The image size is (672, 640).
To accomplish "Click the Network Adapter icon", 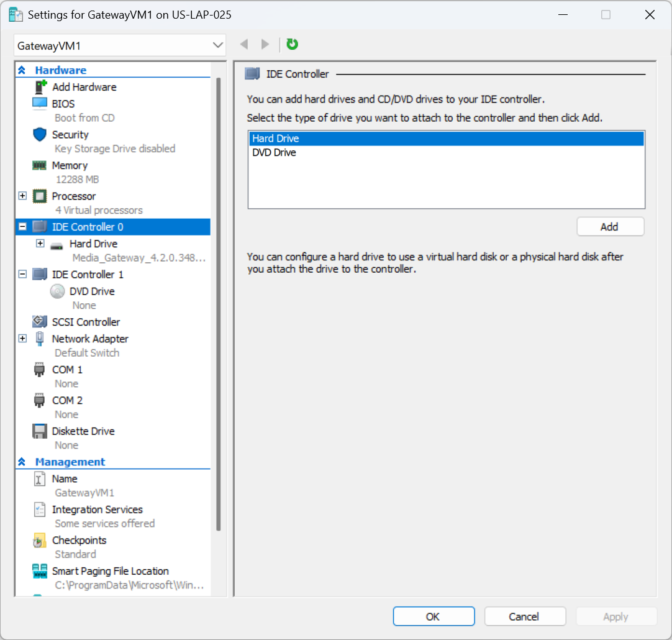I will click(39, 339).
